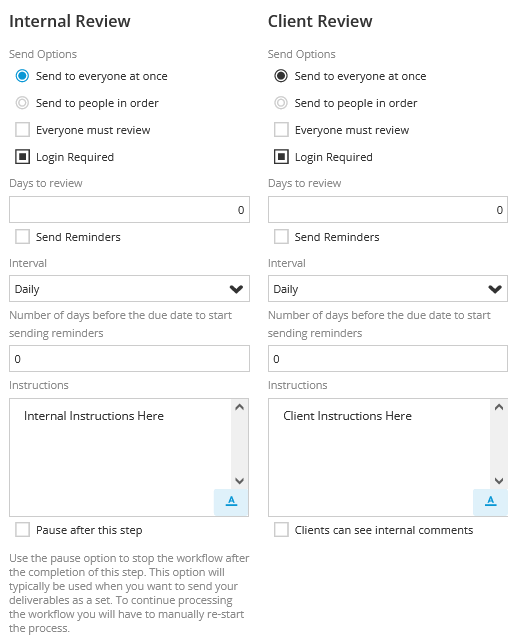The image size is (528, 643).
Task: Click up arrow in Internal Instructions scrollbar
Action: point(240,407)
